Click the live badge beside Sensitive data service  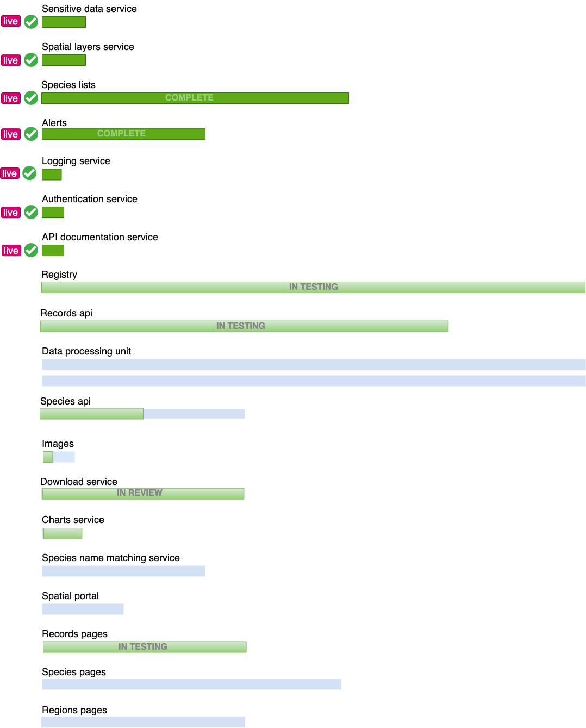tap(10, 22)
